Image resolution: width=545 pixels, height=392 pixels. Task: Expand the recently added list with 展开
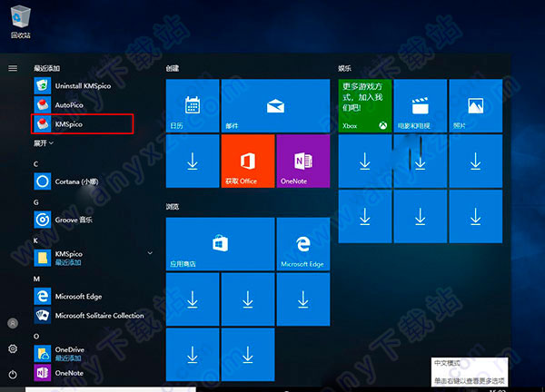[44, 143]
